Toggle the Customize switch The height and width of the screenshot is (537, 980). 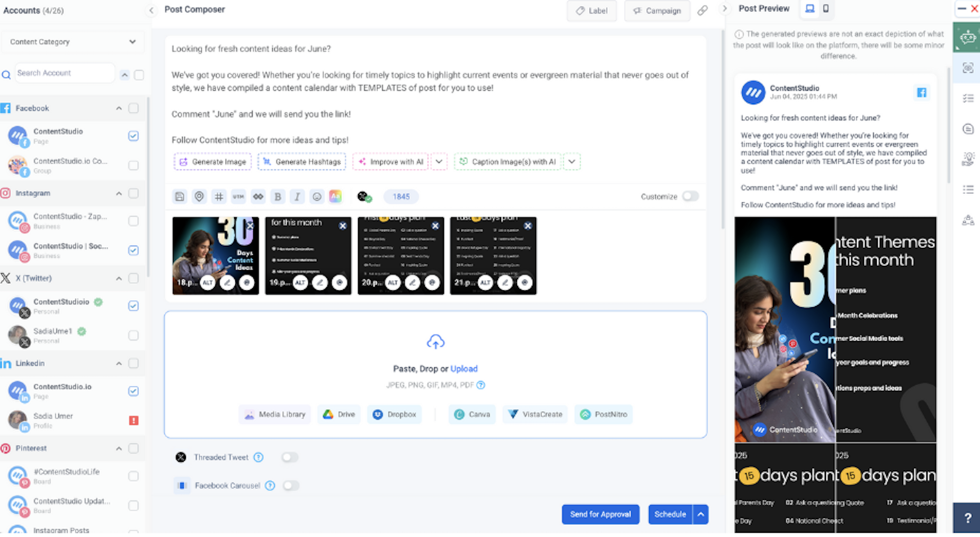pos(690,196)
